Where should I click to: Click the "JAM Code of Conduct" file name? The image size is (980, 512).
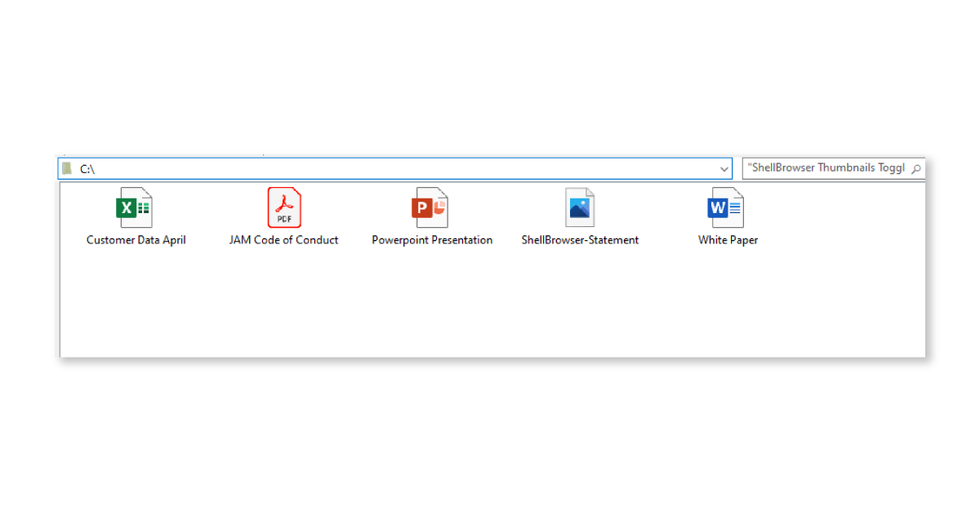[x=284, y=240]
